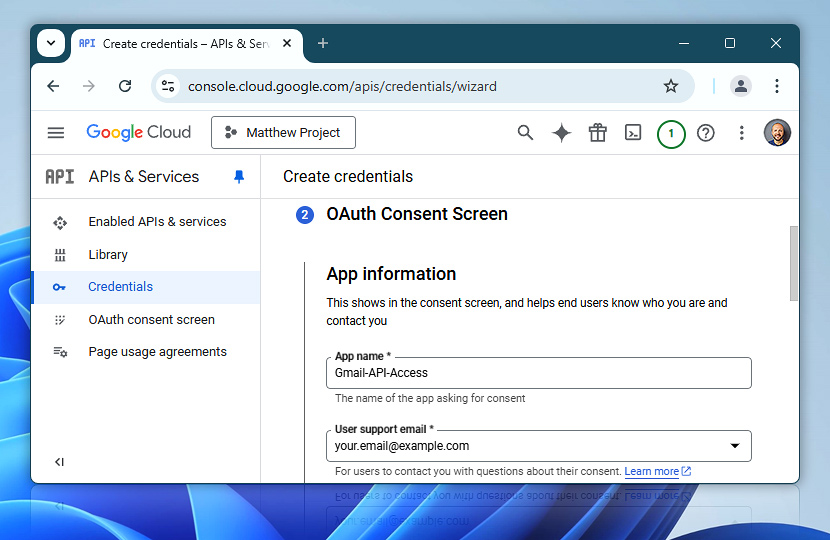
Task: Open Google Cloud search
Action: coord(525,132)
